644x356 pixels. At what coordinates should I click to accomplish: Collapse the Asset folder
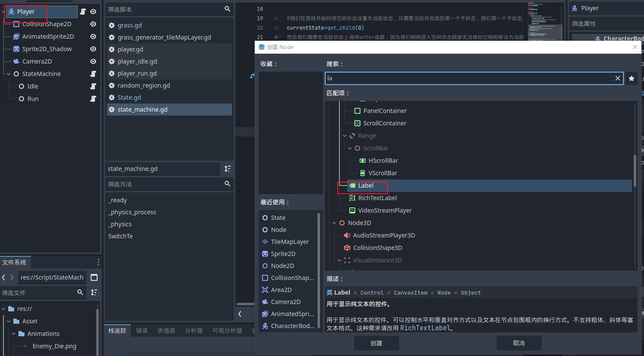9,321
